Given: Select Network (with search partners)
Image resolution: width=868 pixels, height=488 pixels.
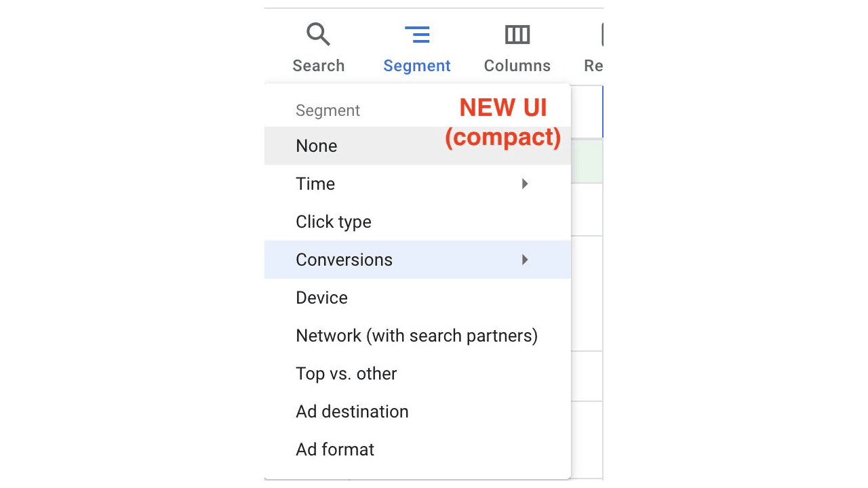Looking at the screenshot, I should pyautogui.click(x=418, y=335).
